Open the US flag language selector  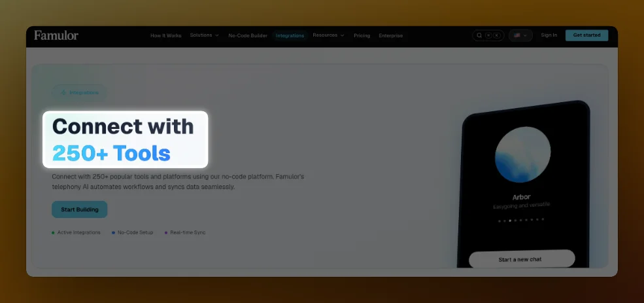pyautogui.click(x=520, y=35)
